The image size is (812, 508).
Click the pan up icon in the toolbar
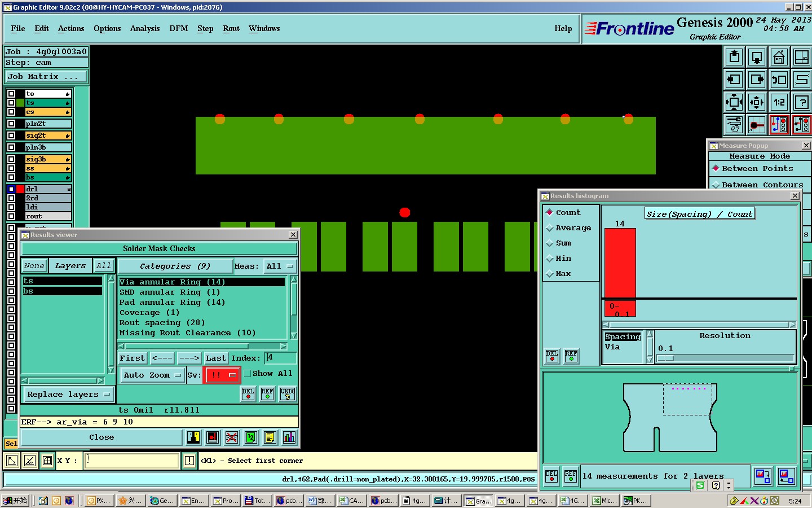pos(734,57)
